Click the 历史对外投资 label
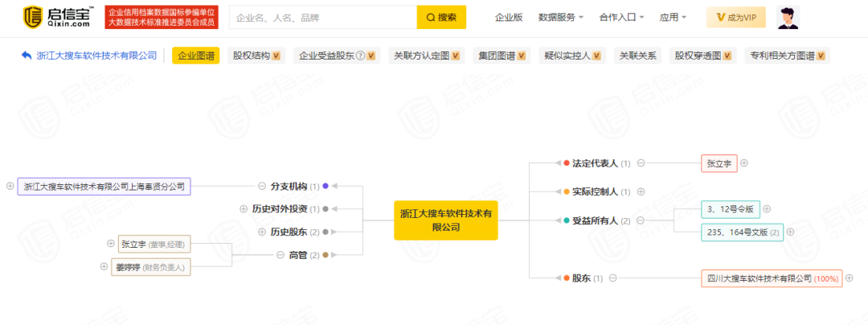The image size is (868, 325). (279, 208)
